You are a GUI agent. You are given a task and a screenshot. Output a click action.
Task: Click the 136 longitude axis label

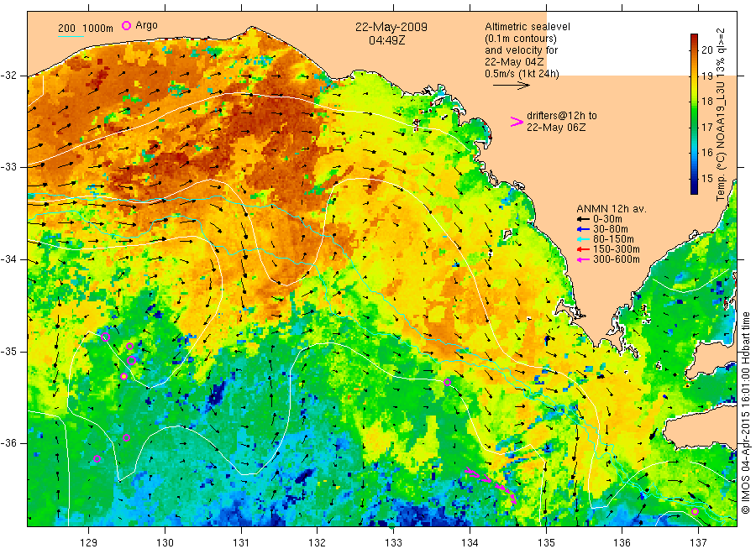coord(622,543)
